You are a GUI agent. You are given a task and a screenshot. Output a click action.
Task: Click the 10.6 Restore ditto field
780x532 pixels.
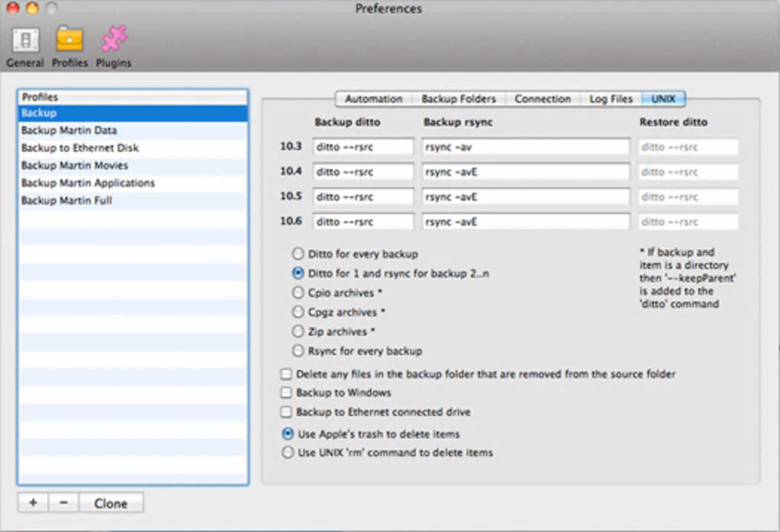tap(688, 222)
